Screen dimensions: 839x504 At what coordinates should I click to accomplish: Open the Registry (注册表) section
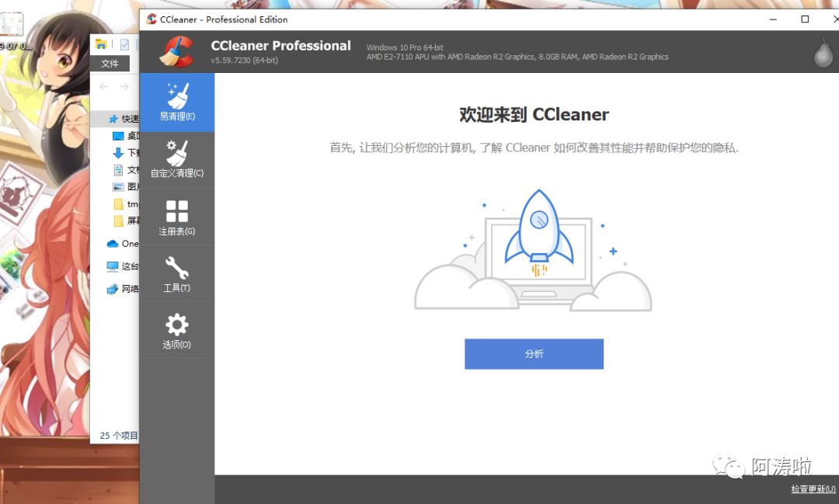pyautogui.click(x=177, y=217)
